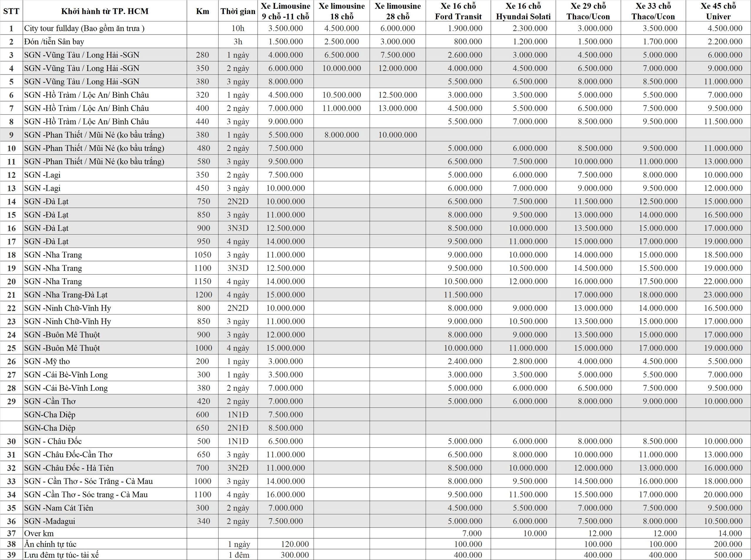751x560 pixels.
Task: Select the Km column header cell
Action: pos(202,11)
